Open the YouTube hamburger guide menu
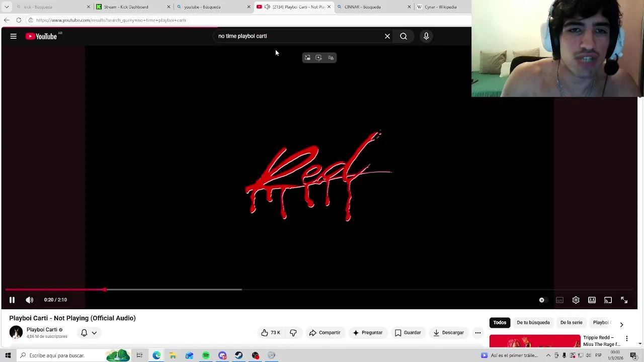This screenshot has height=362, width=644. pyautogui.click(x=14, y=36)
